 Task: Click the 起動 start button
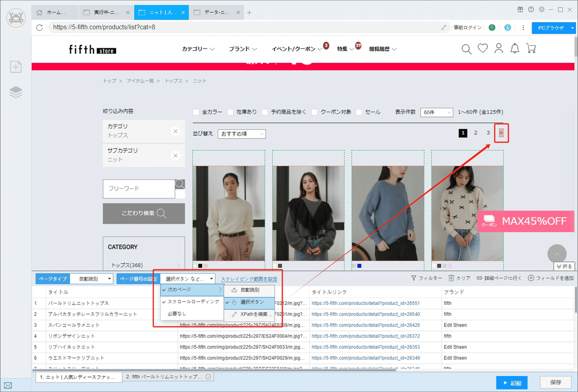pos(512,383)
